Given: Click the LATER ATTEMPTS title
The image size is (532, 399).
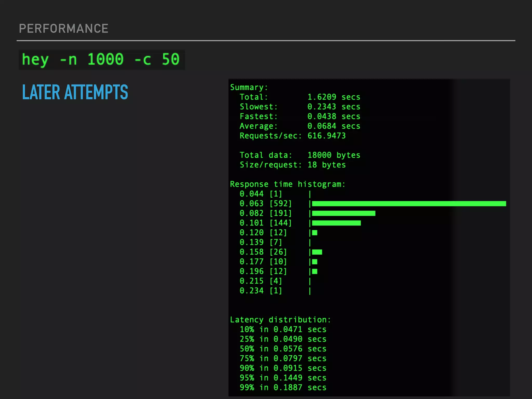Looking at the screenshot, I should click(x=75, y=92).
